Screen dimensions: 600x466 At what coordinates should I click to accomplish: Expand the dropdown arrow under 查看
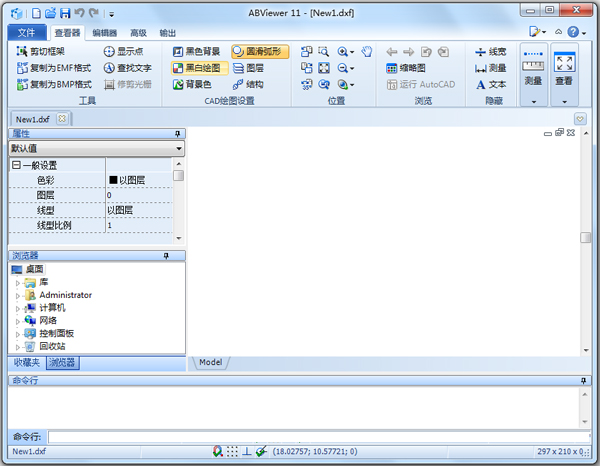coord(564,102)
